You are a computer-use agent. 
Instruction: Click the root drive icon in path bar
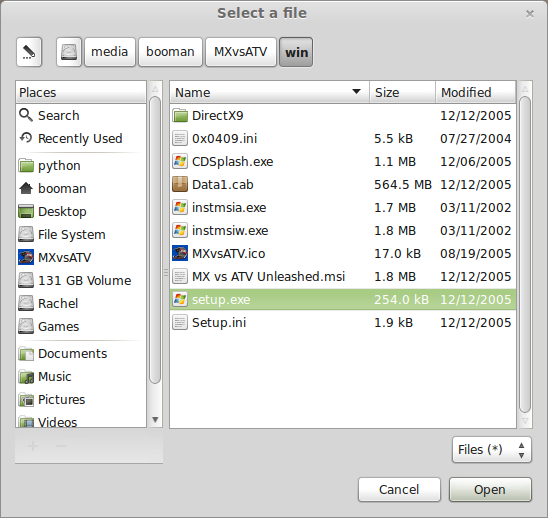[x=69, y=52]
